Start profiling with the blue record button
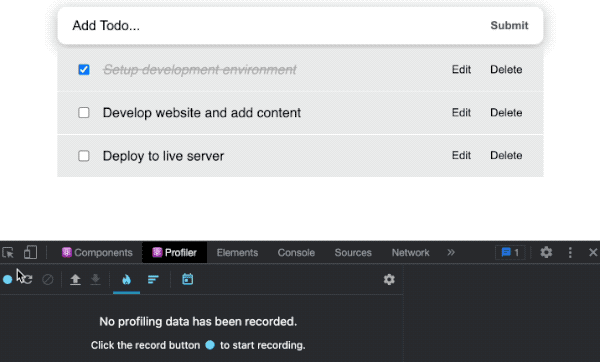The height and width of the screenshot is (362, 600). [x=8, y=279]
